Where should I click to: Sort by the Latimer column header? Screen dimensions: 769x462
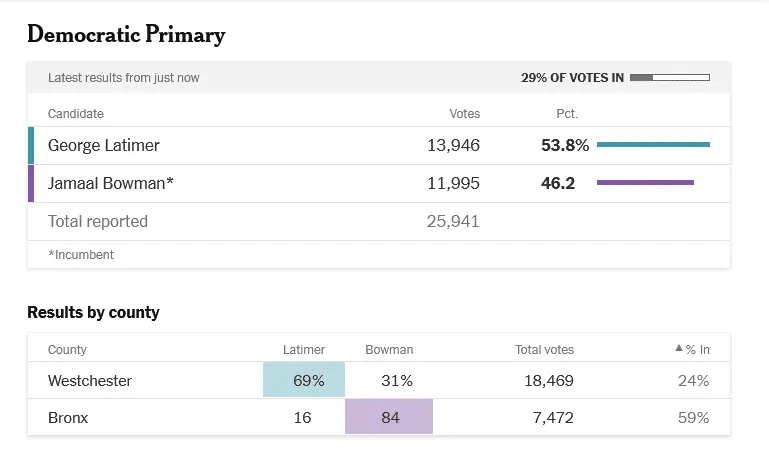304,350
